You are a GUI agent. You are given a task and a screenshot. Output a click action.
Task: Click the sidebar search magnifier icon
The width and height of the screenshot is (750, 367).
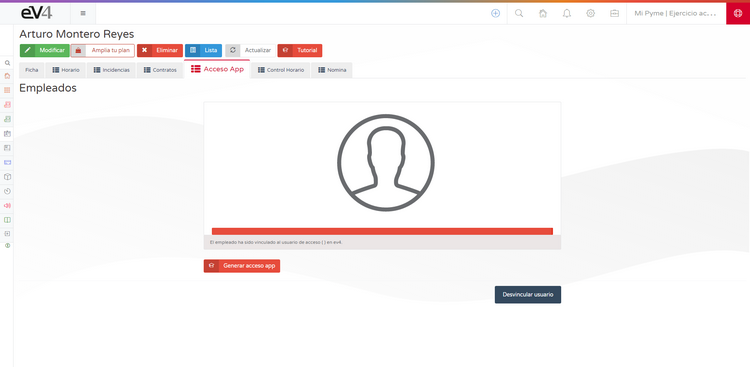click(x=7, y=63)
